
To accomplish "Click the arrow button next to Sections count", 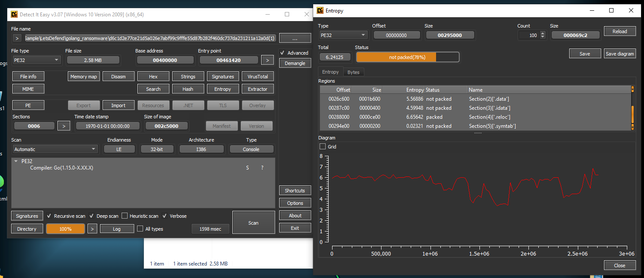I will 64,126.
